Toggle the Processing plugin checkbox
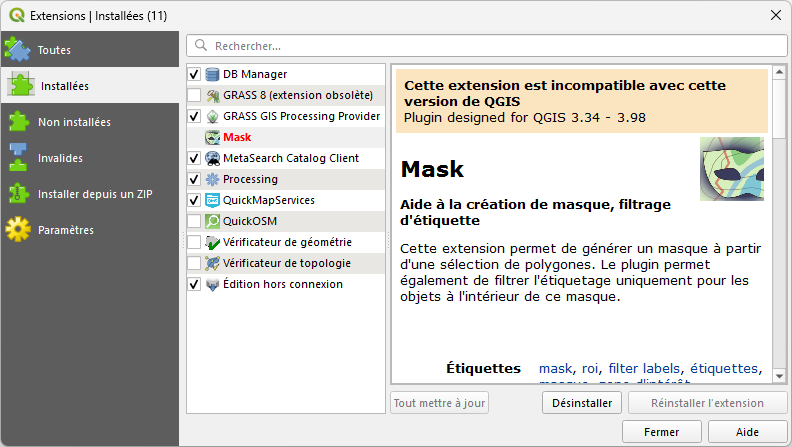The height and width of the screenshot is (447, 792). [194, 179]
